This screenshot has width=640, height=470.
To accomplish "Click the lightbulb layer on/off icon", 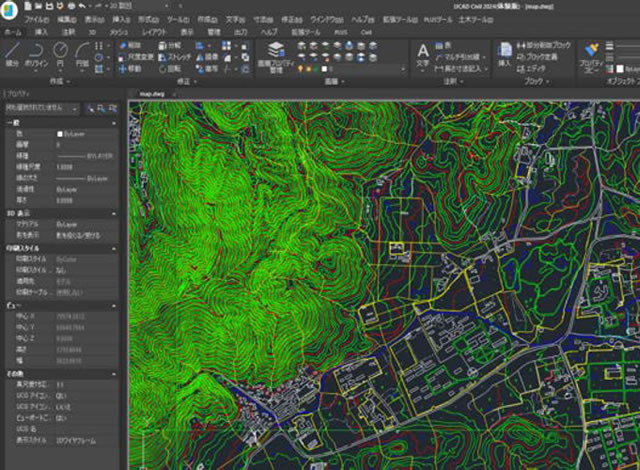I will 301,69.
